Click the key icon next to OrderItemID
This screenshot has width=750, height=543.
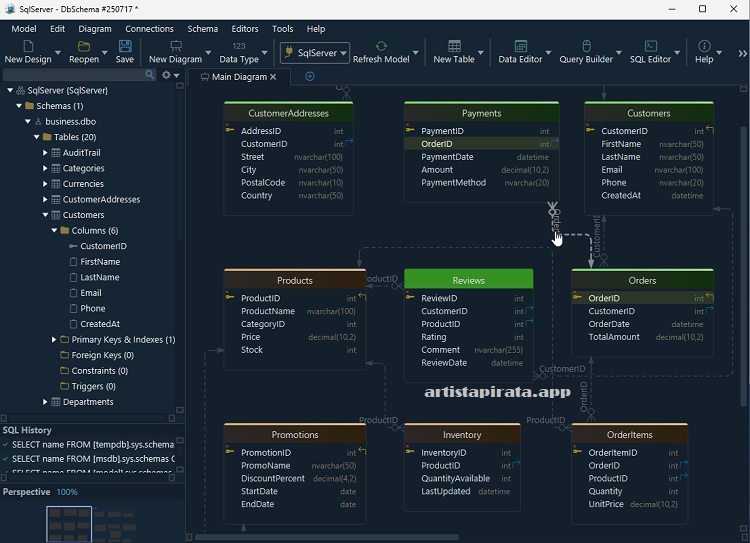577,451
